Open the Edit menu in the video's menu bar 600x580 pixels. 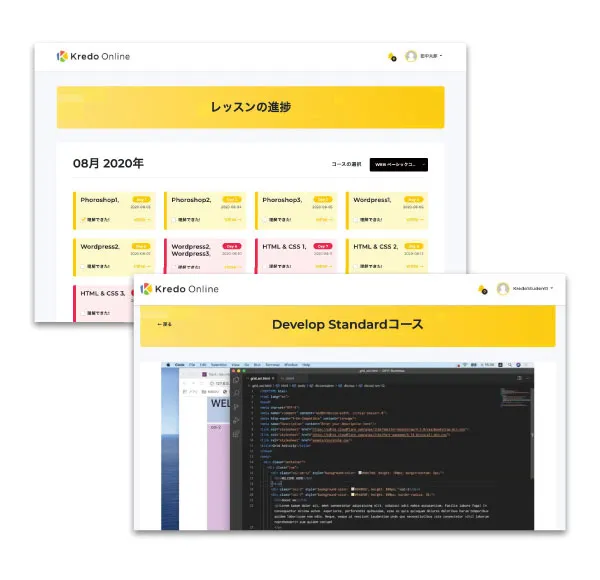point(203,365)
